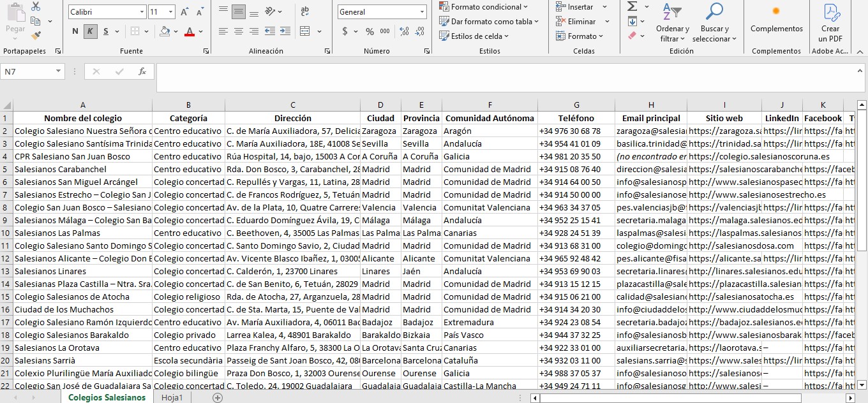Click the cell borders icon

[x=135, y=31]
